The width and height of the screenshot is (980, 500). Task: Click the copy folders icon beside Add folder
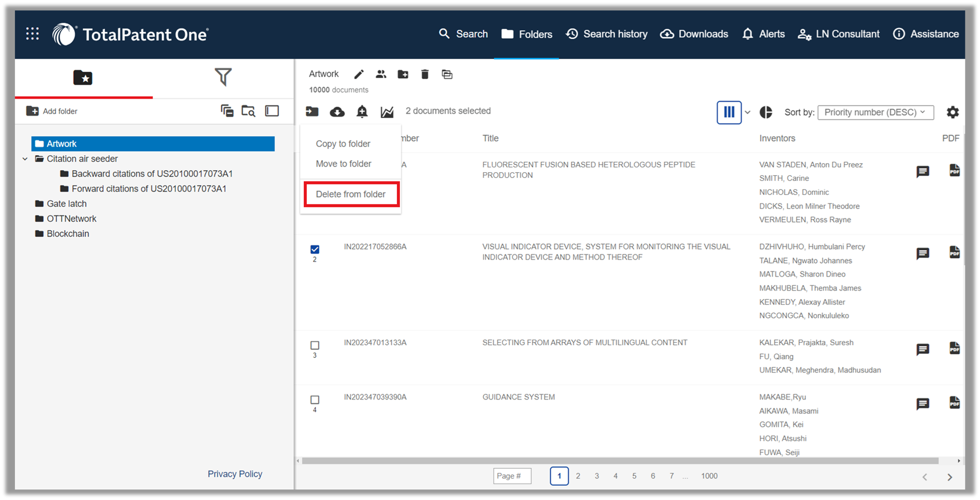point(227,111)
